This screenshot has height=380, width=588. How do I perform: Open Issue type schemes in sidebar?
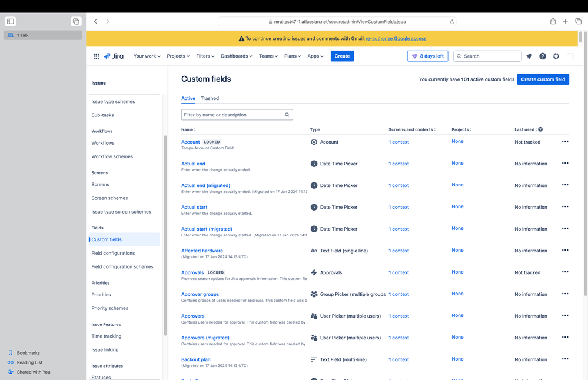tap(113, 102)
